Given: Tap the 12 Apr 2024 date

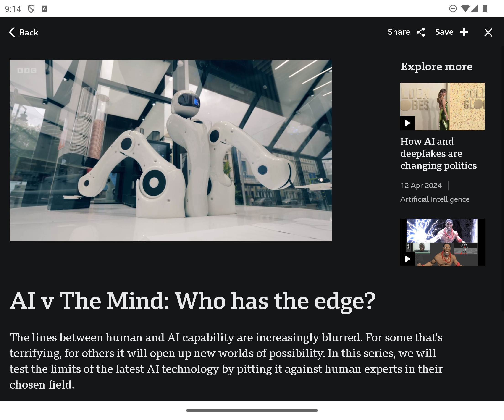Looking at the screenshot, I should point(421,186).
